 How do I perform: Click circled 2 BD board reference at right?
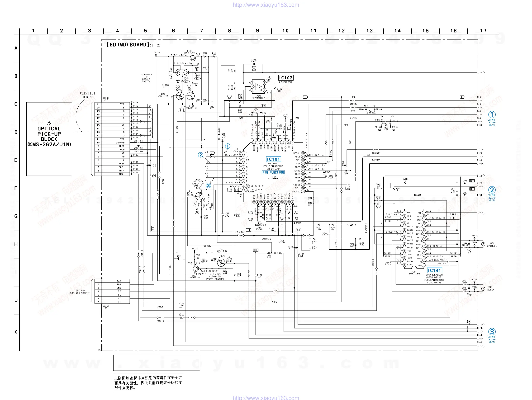pos(492,190)
